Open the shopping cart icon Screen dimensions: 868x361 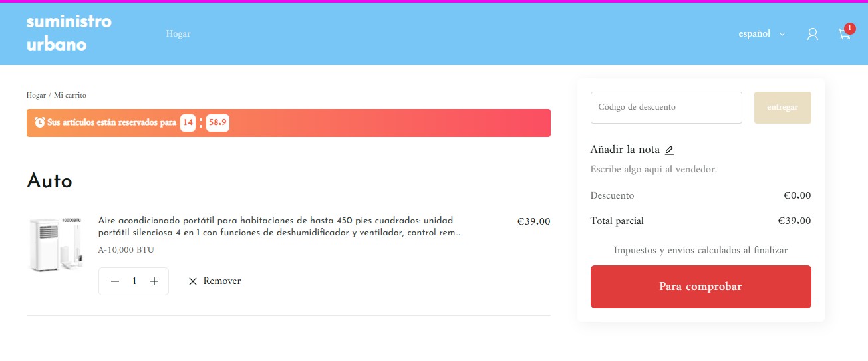[844, 35]
